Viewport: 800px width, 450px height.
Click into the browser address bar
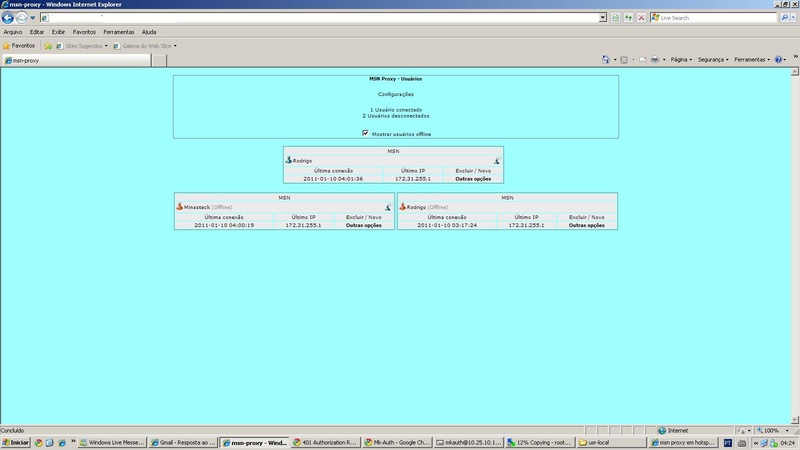[323, 18]
